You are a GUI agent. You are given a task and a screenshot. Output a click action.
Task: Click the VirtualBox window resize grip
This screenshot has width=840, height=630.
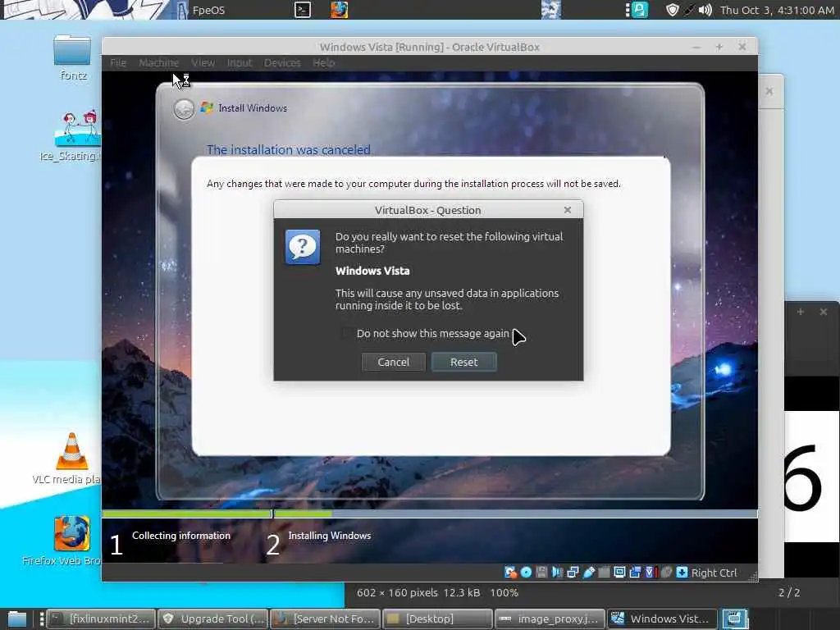(753, 577)
